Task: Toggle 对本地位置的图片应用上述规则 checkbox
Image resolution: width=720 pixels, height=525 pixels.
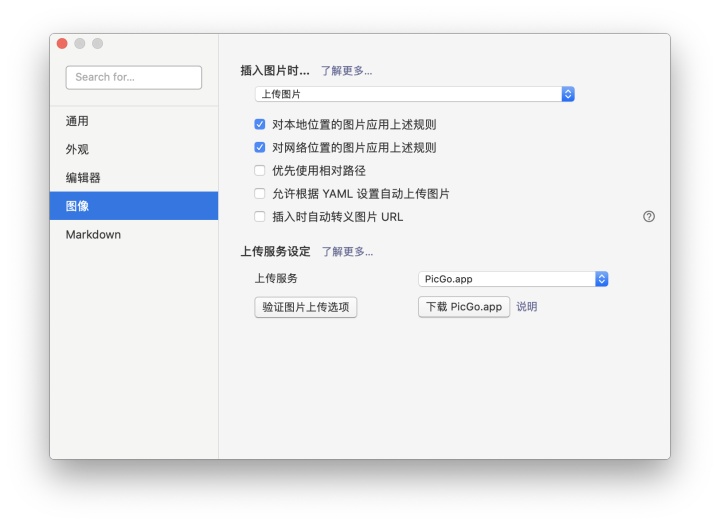Action: tap(259, 124)
